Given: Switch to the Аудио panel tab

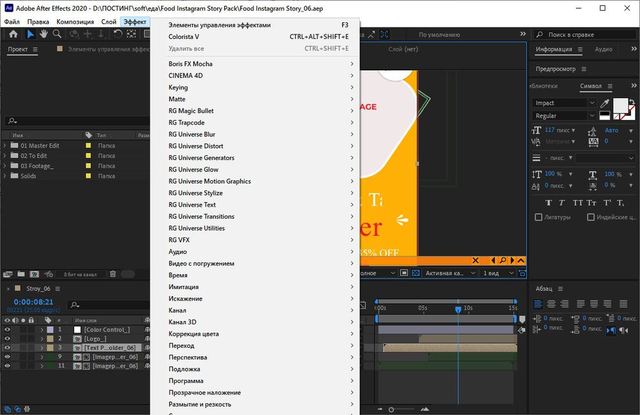Looking at the screenshot, I should coord(605,48).
